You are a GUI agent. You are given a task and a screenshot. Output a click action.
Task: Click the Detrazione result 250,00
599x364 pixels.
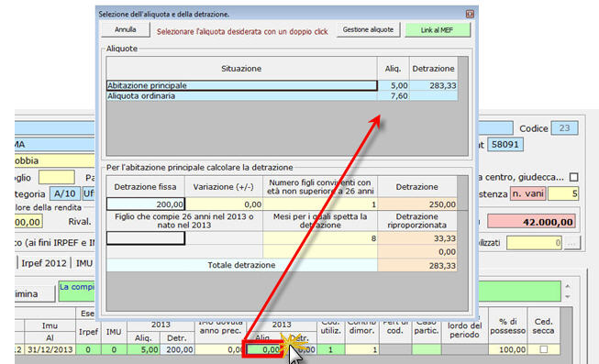(417, 204)
